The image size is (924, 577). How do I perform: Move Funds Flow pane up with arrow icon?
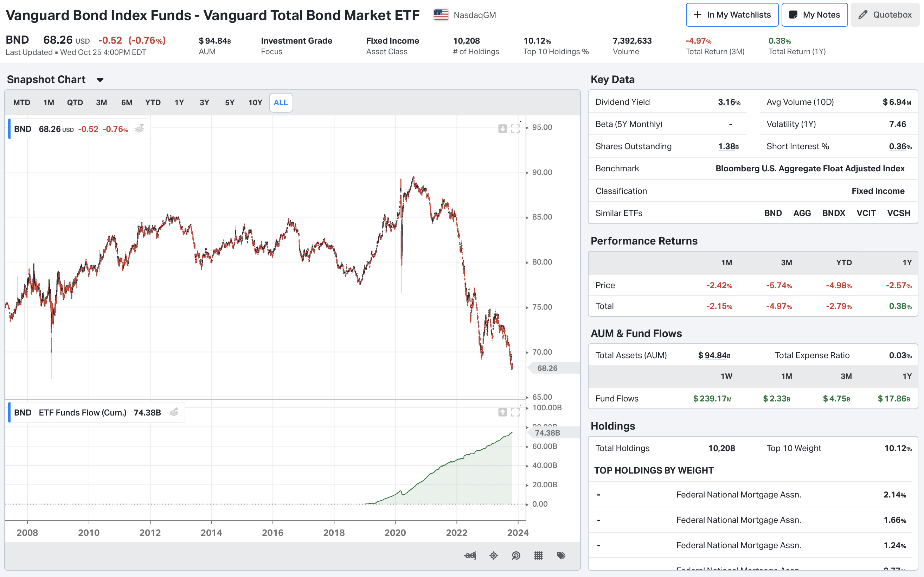pyautogui.click(x=502, y=412)
